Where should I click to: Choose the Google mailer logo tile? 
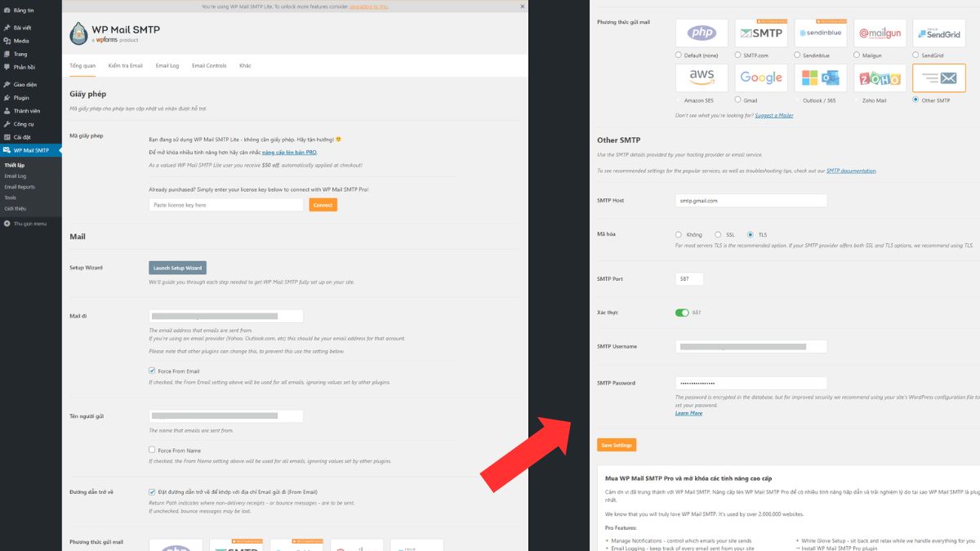pyautogui.click(x=761, y=78)
